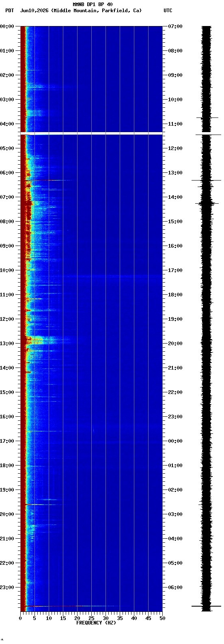Screen dimensions: 224x644
Task: Click the "02:00" label on PDT axis
Action: [7, 75]
